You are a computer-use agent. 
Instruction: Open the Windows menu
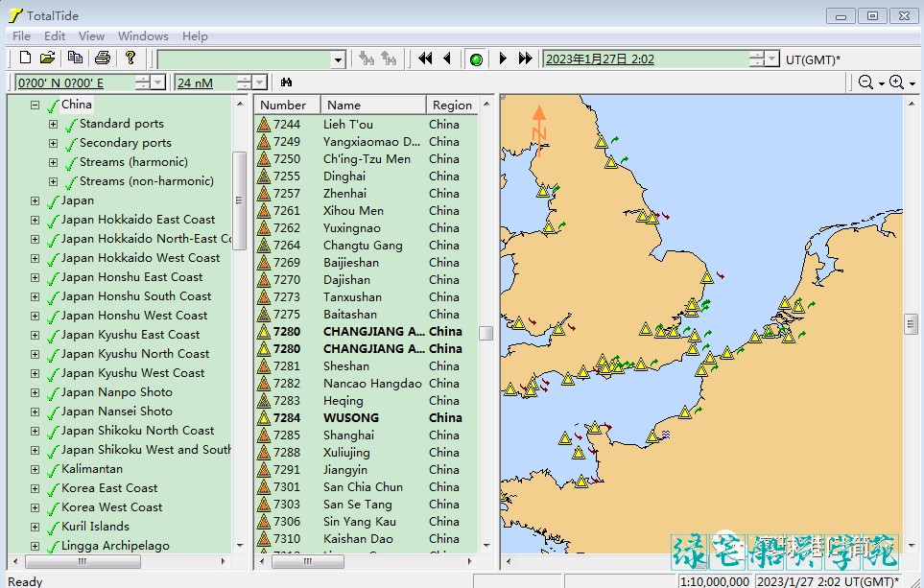[143, 35]
